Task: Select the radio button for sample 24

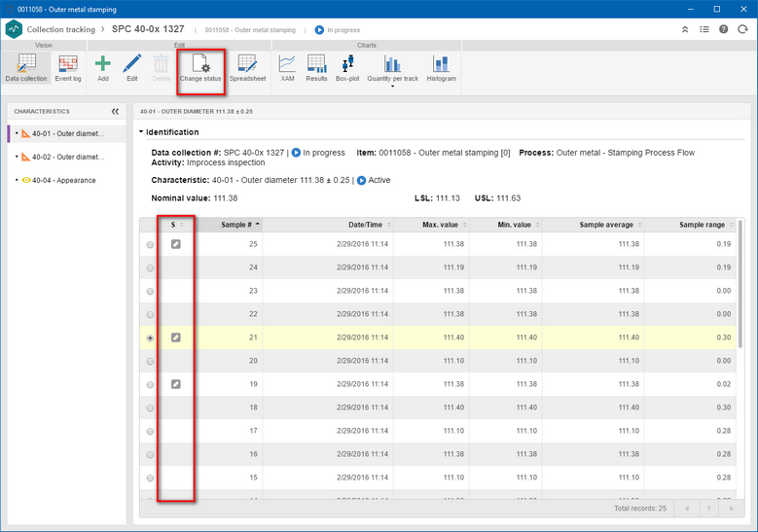Action: click(x=151, y=267)
